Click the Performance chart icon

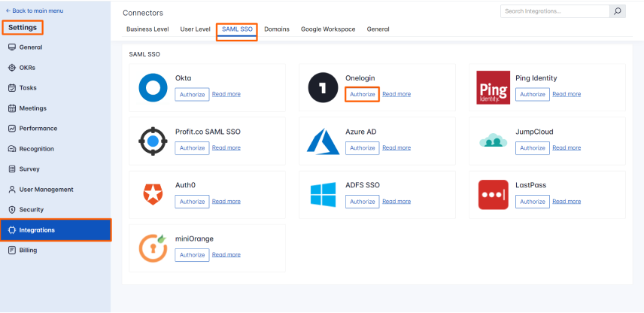pos(12,129)
